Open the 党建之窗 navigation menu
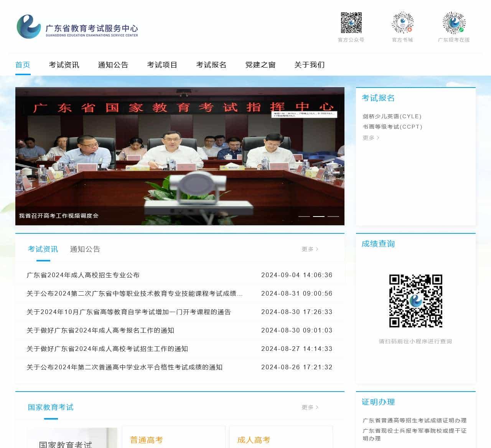Image resolution: width=491 pixels, height=448 pixels. [x=260, y=64]
